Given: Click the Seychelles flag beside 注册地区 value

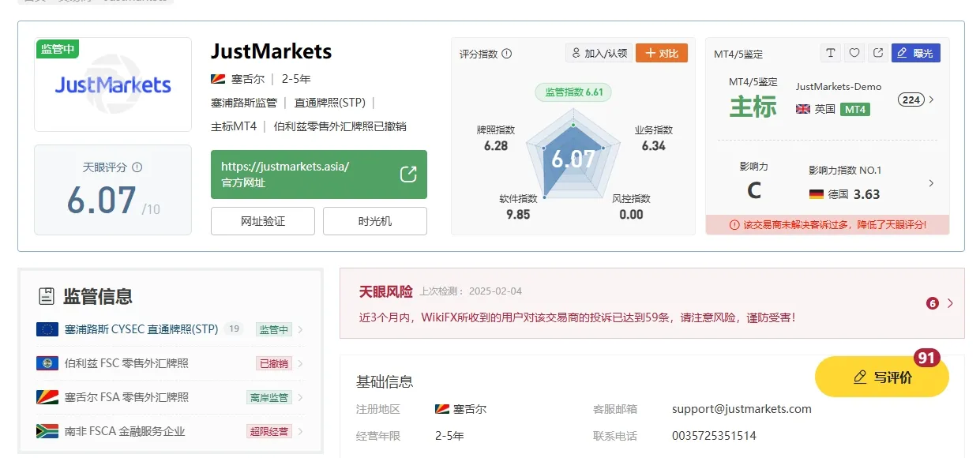Looking at the screenshot, I should click(442, 409).
